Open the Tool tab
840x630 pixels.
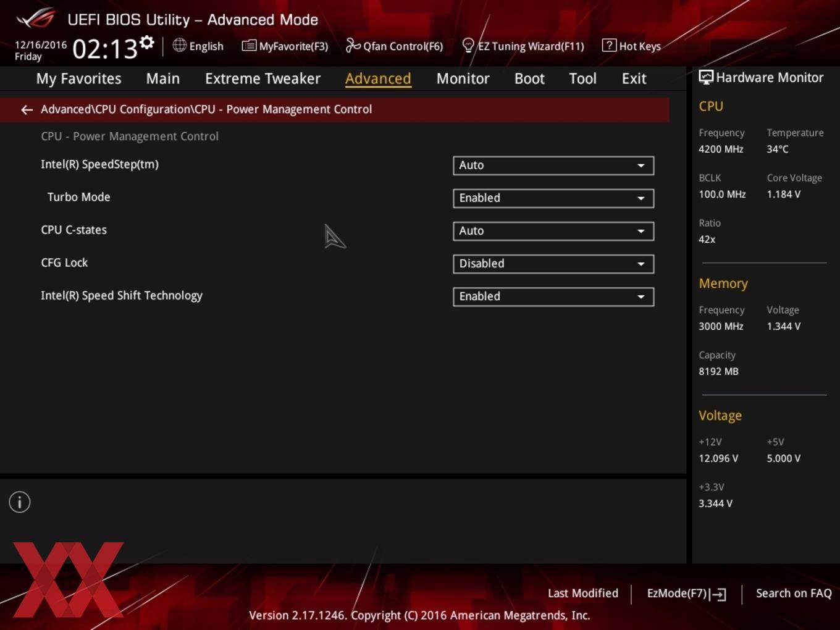582,78
